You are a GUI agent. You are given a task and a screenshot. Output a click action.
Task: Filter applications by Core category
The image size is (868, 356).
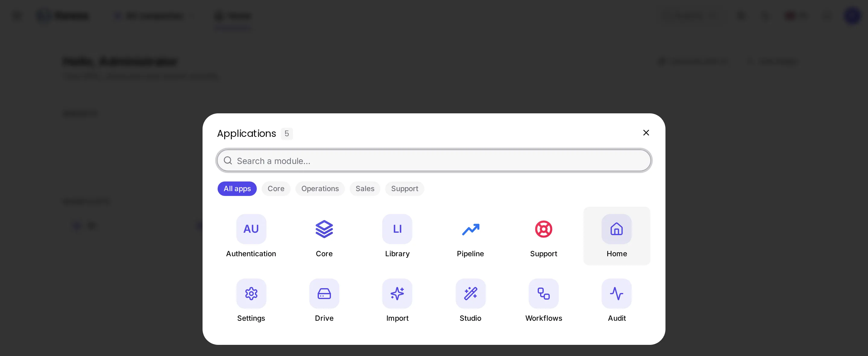276,188
